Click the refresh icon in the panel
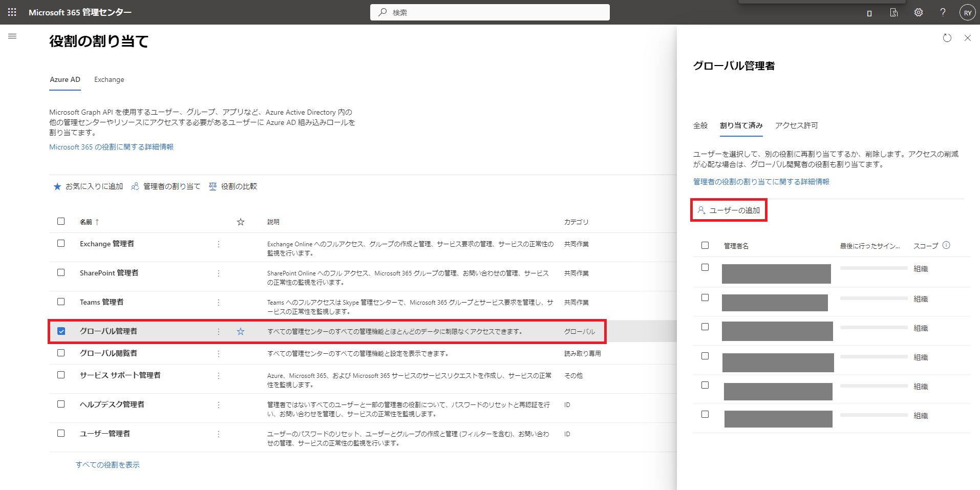980x490 pixels. coord(947,38)
